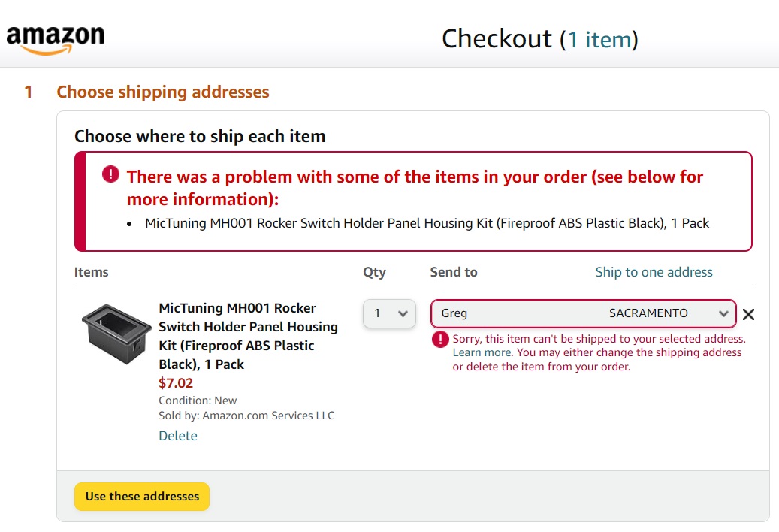This screenshot has height=532, width=779.
Task: Open the MicTuning rocker switch holder thumbnail
Action: click(116, 333)
